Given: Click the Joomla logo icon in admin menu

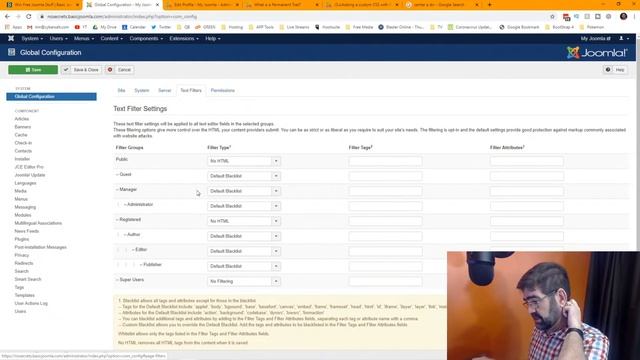Looking at the screenshot, I should pos(11,38).
